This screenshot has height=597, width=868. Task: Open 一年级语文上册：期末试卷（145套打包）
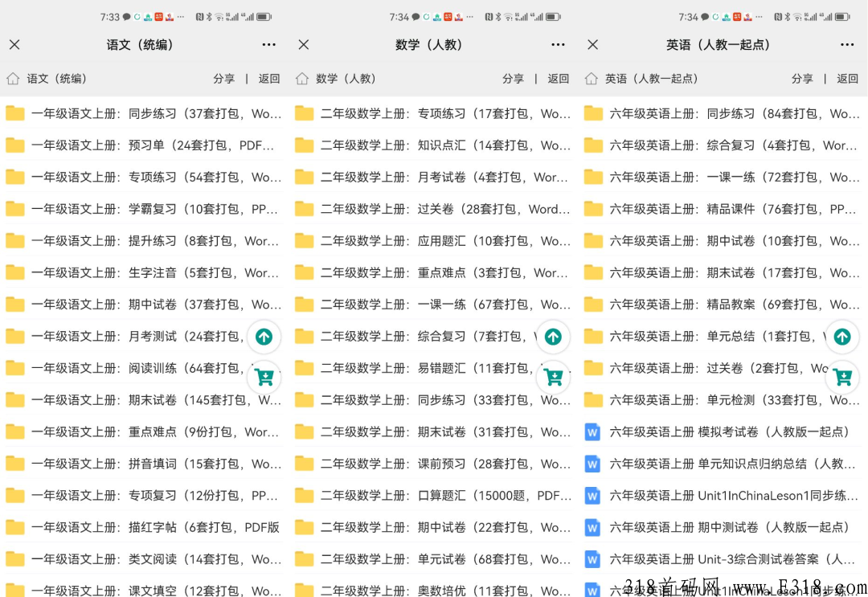(145, 400)
